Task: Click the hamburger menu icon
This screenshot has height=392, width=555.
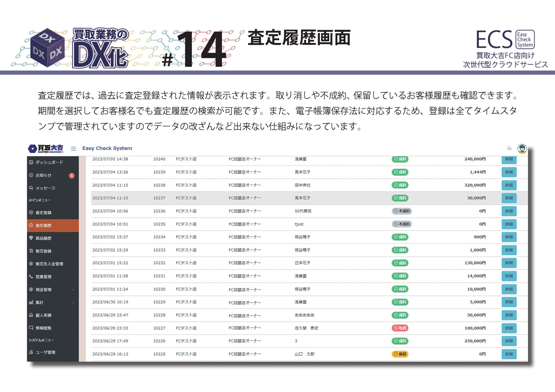Action: click(x=73, y=149)
